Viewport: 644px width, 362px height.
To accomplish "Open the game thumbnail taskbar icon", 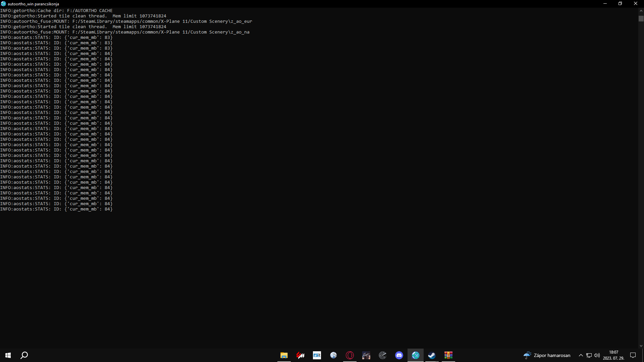I will [366, 355].
